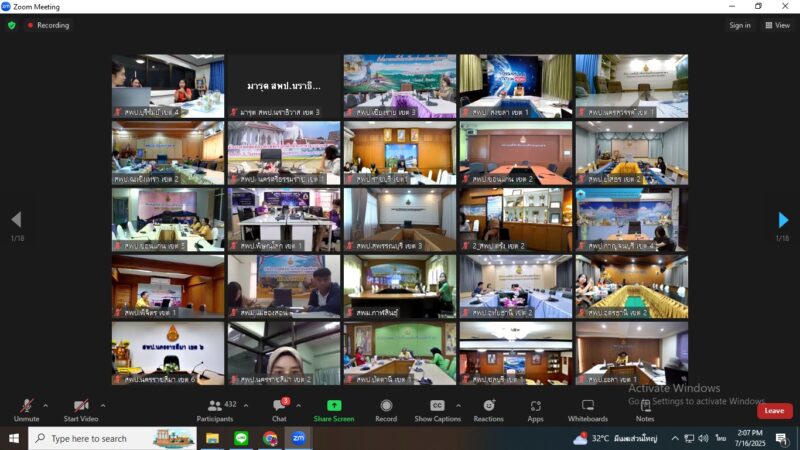Screen dimensions: 800x450
Task: Open the View layout menu
Action: pos(777,25)
